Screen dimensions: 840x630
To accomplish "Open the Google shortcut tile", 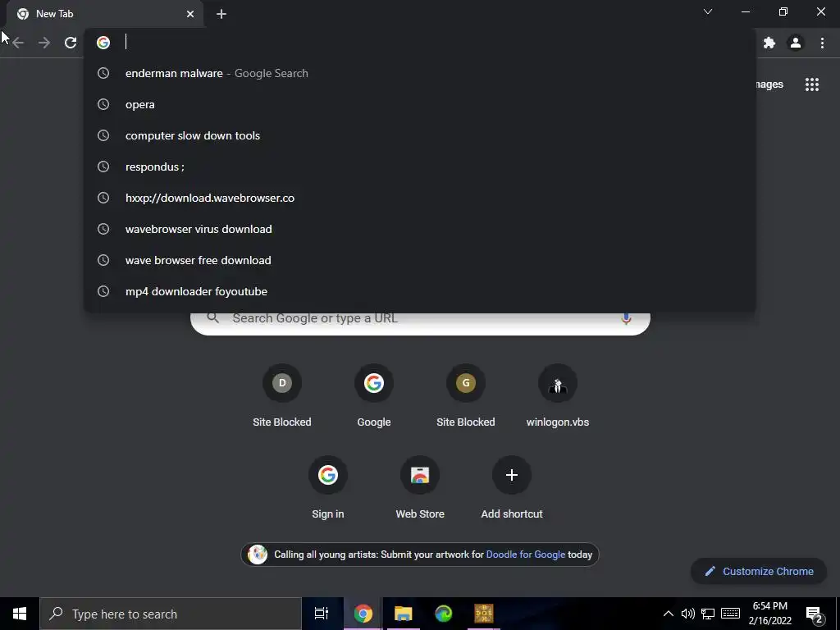I will coord(374,396).
